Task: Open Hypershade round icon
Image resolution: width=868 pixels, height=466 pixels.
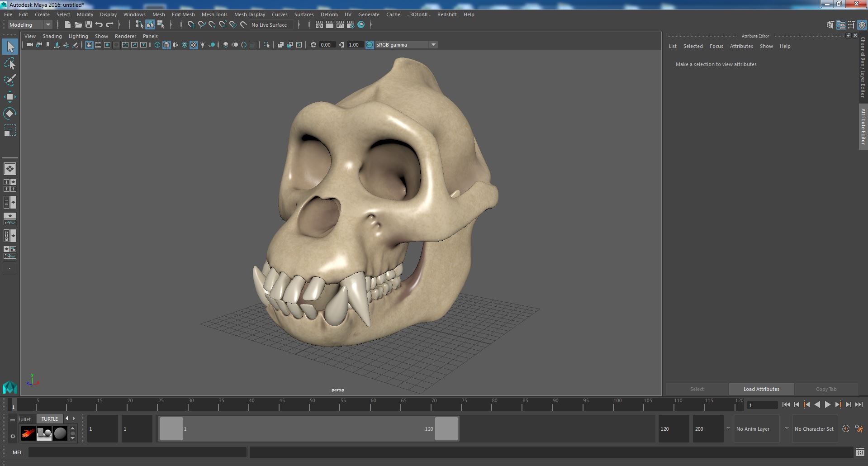Action: (361, 25)
